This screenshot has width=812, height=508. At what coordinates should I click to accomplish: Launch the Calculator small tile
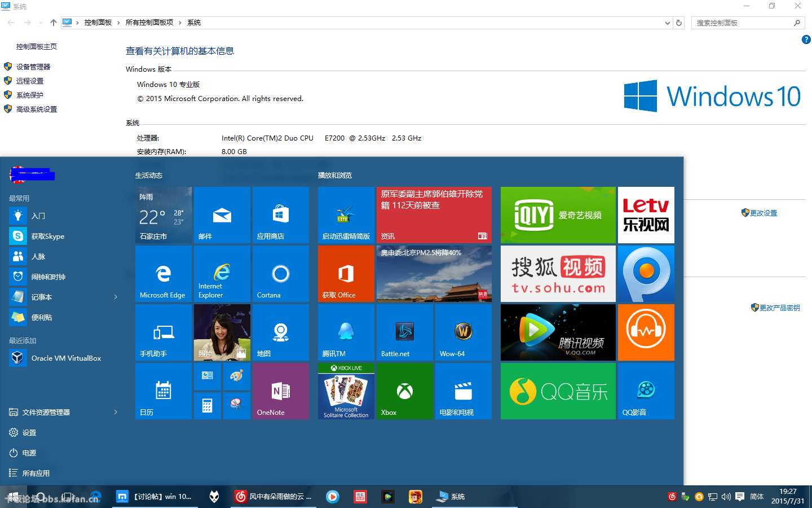[208, 406]
